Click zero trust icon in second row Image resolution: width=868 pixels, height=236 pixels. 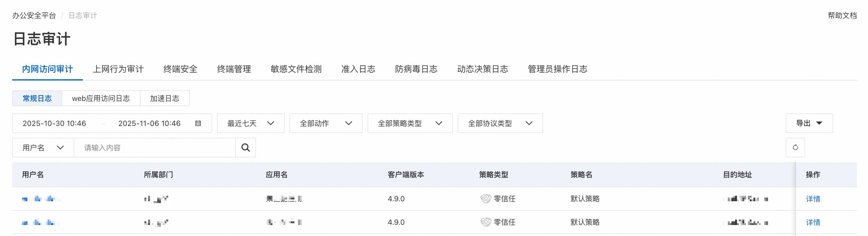[x=485, y=222]
